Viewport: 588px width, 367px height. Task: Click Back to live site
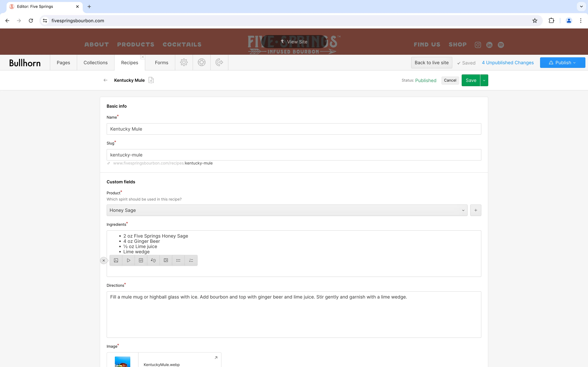click(431, 62)
